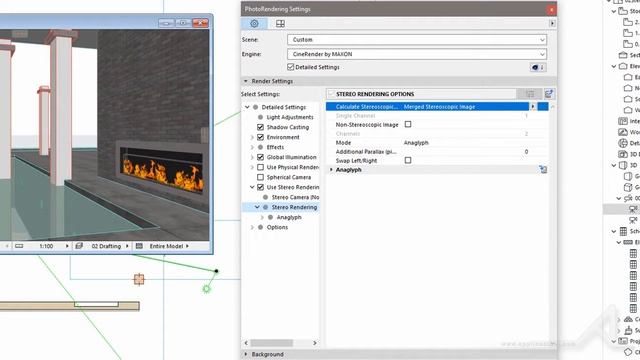
Task: Collapse the Render Settings section
Action: [x=246, y=81]
